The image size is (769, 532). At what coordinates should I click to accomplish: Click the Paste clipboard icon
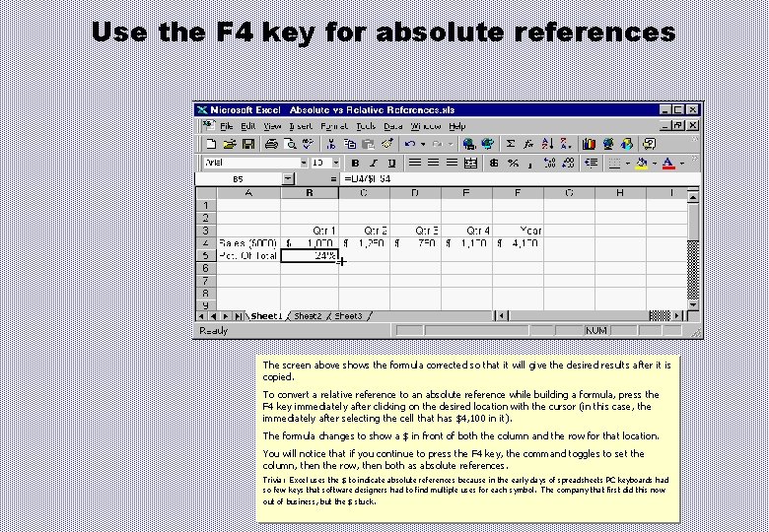coord(368,144)
